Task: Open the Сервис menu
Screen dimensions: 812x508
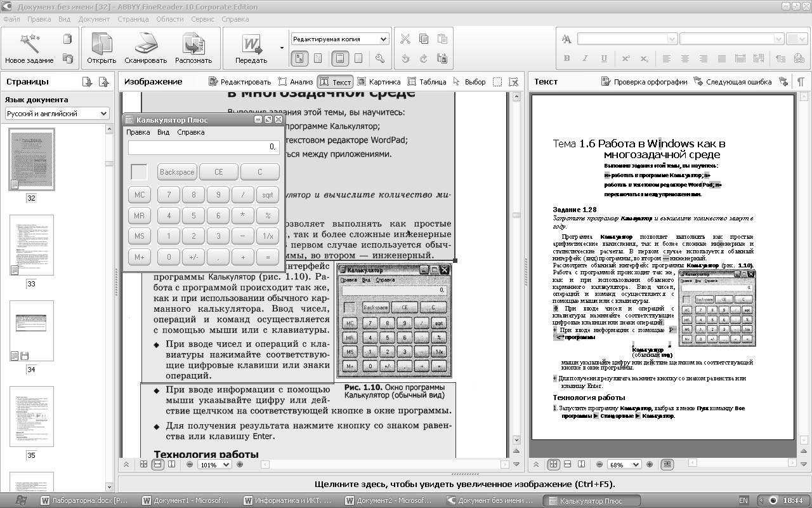Action: [202, 19]
